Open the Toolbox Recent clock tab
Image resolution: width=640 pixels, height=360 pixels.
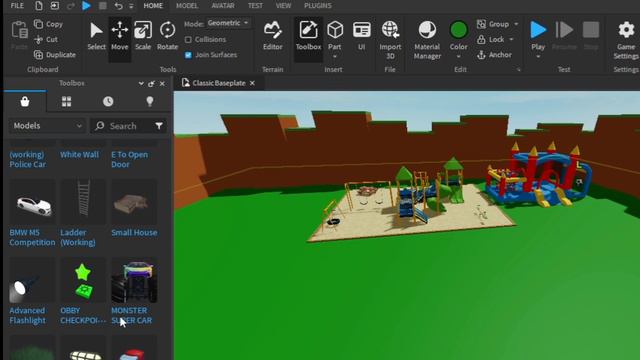108,101
